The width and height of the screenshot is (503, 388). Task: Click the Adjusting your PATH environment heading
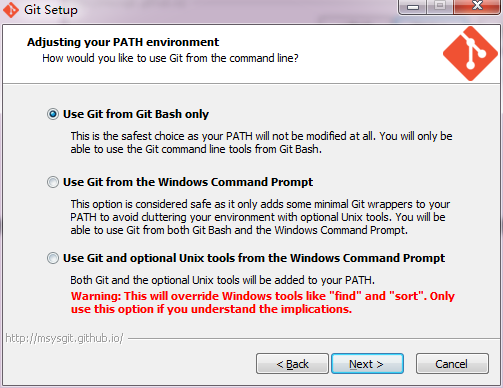(x=123, y=42)
